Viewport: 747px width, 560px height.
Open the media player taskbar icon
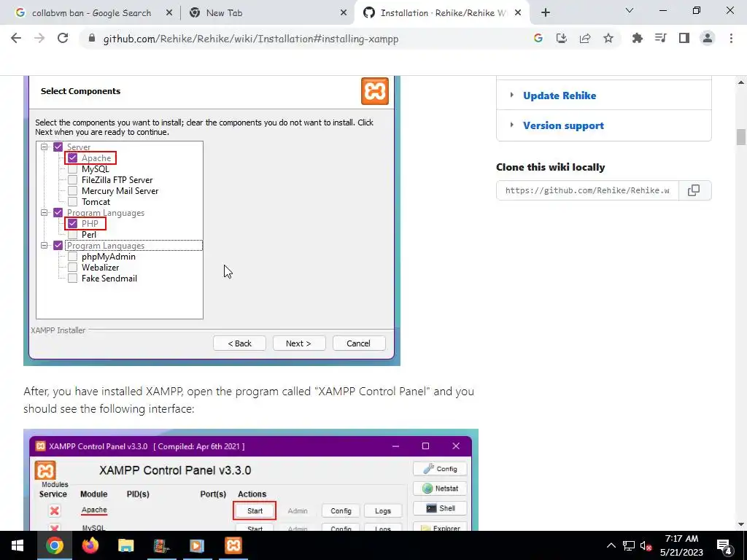click(x=197, y=545)
